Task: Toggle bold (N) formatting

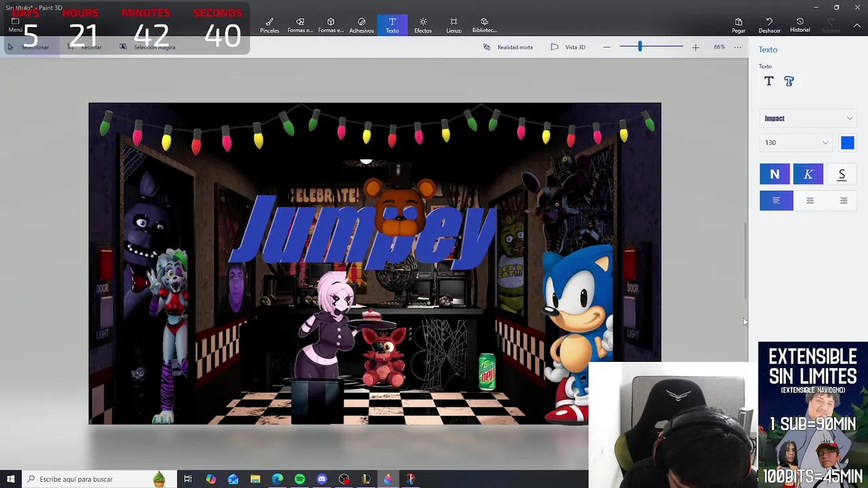Action: (x=774, y=174)
